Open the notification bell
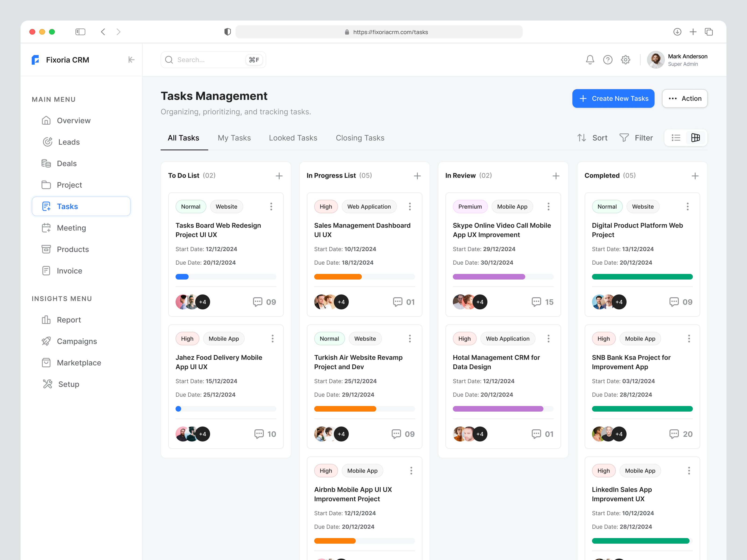 coord(590,59)
